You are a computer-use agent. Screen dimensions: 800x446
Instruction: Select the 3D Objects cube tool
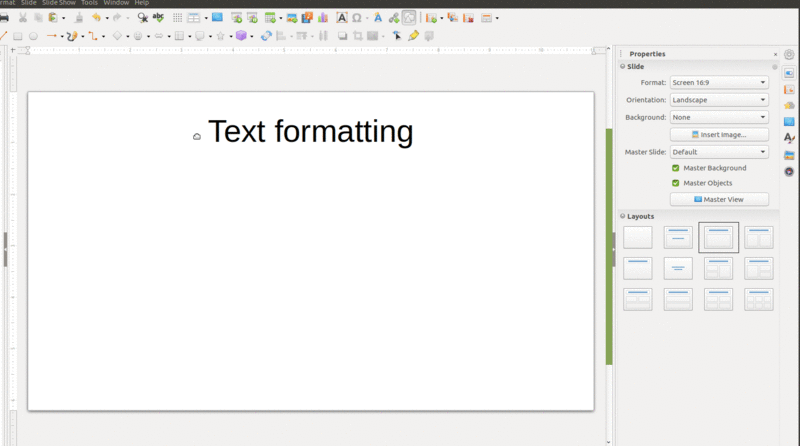point(241,36)
